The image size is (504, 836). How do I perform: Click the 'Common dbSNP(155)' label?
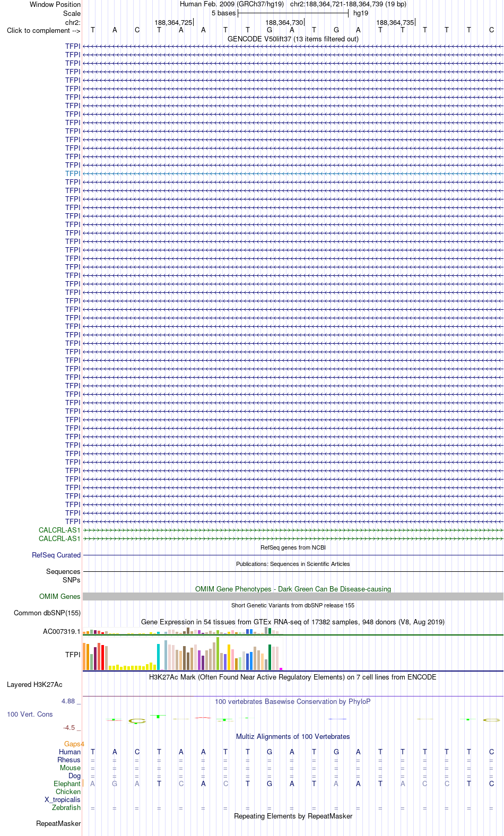tap(47, 613)
